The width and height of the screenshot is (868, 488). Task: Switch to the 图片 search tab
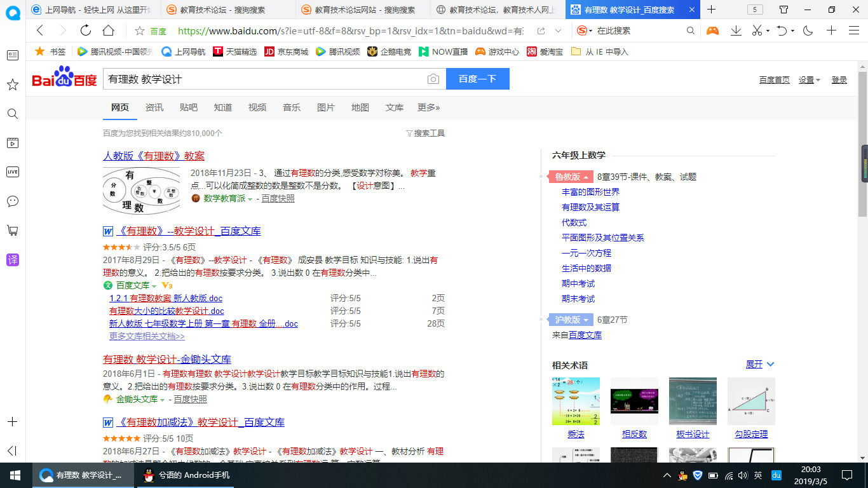click(x=326, y=107)
